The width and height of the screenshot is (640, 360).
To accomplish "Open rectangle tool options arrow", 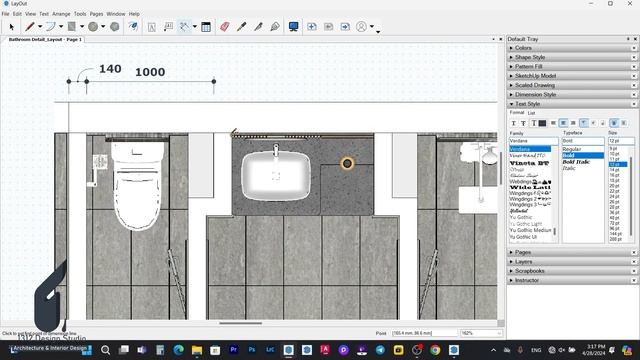I will [82, 27].
